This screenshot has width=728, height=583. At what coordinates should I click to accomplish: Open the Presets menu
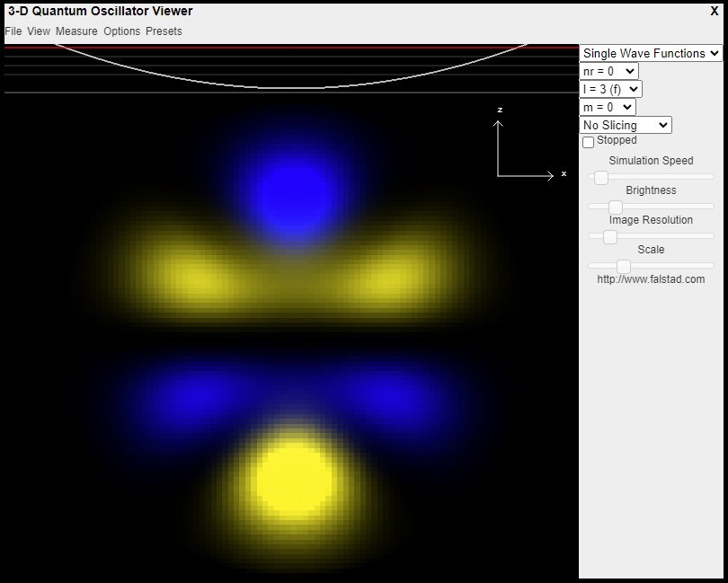pos(164,31)
